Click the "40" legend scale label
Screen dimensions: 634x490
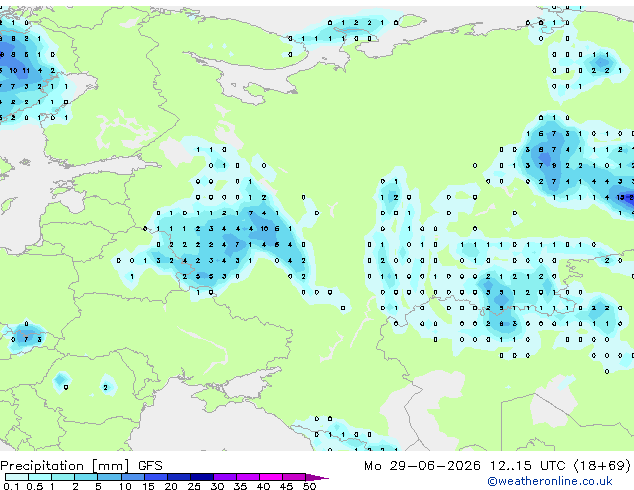click(x=263, y=486)
